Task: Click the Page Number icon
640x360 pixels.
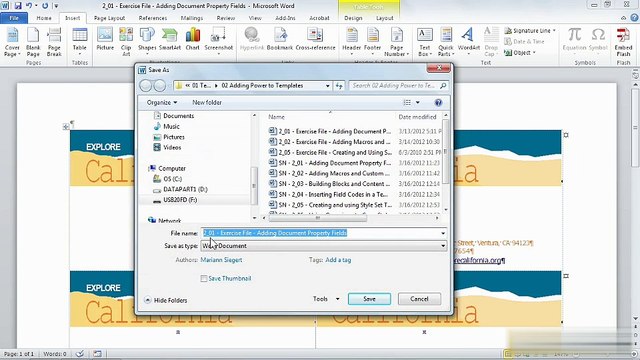Action: (x=396, y=42)
